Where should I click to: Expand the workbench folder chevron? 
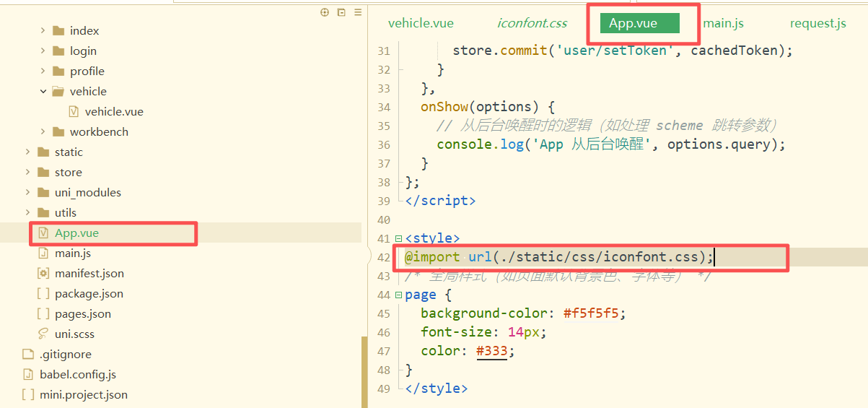(x=43, y=131)
